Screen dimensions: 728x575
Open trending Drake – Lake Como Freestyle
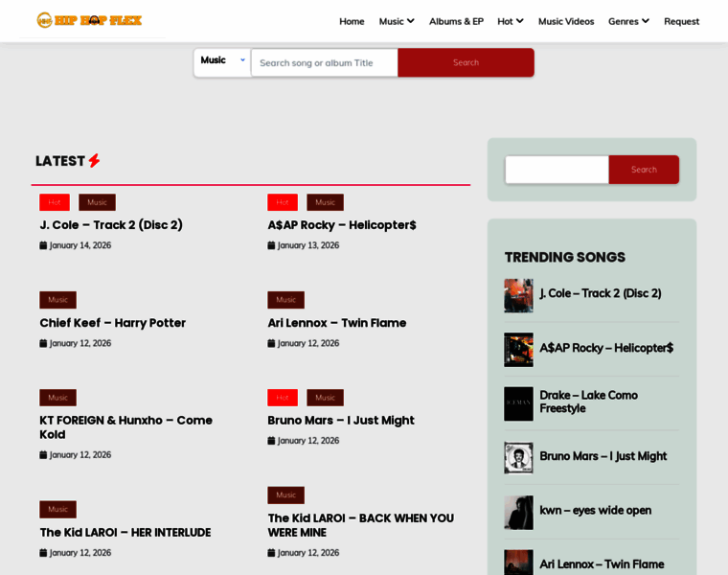[589, 402]
